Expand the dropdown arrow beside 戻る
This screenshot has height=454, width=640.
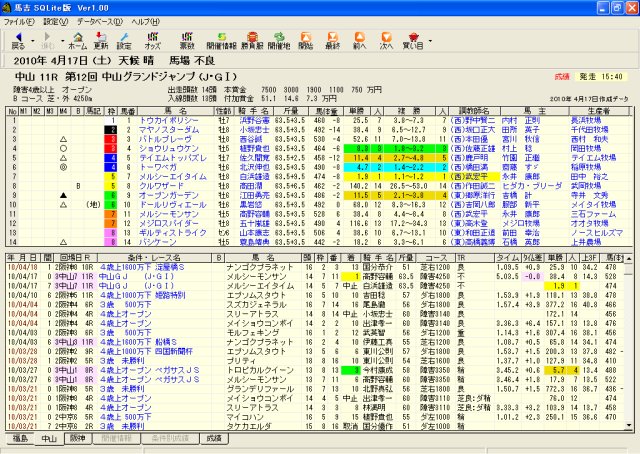point(33,41)
